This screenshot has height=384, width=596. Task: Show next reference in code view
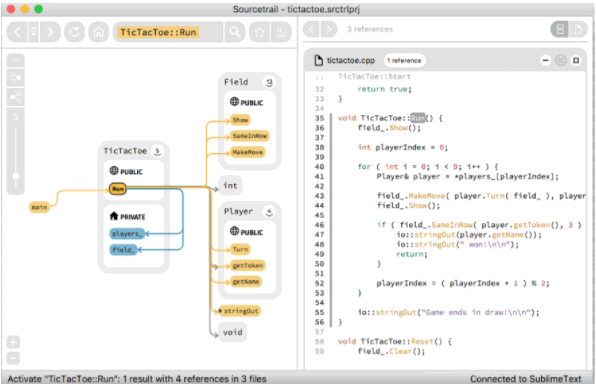[x=329, y=29]
